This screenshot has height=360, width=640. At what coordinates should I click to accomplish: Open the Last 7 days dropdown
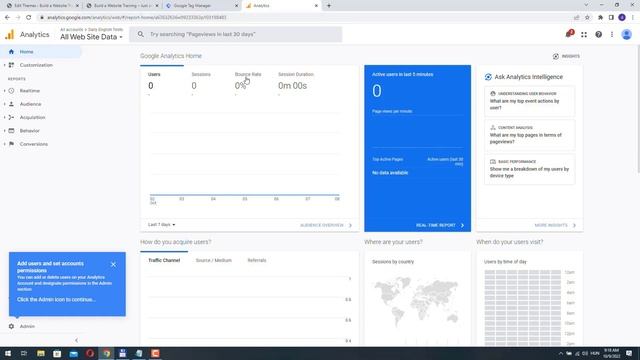[x=161, y=225]
